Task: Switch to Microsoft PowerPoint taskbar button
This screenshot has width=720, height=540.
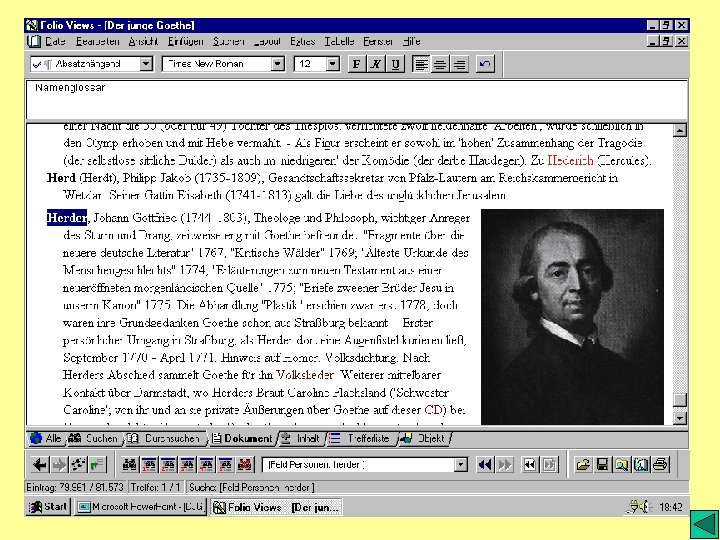Action: [140, 507]
